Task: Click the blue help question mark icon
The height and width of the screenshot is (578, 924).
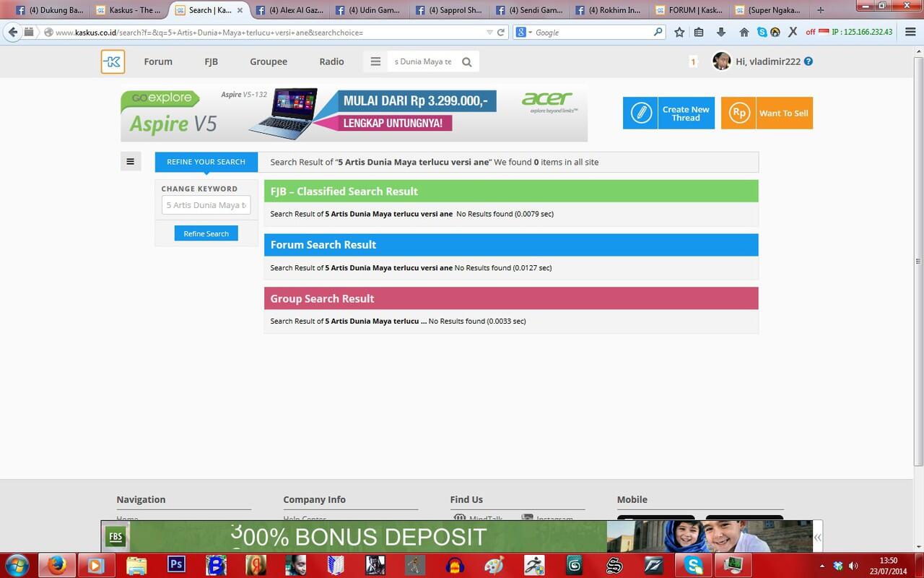Action: click(x=808, y=61)
